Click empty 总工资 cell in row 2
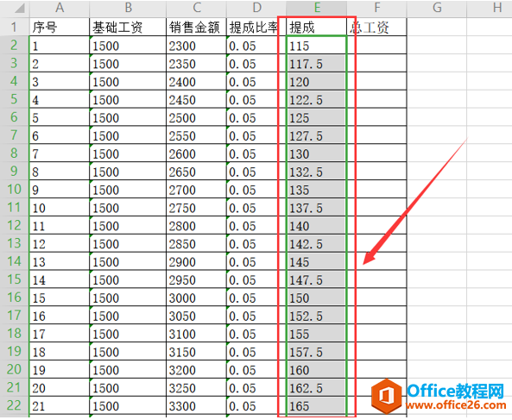This screenshot has height=420, width=512. (376, 46)
